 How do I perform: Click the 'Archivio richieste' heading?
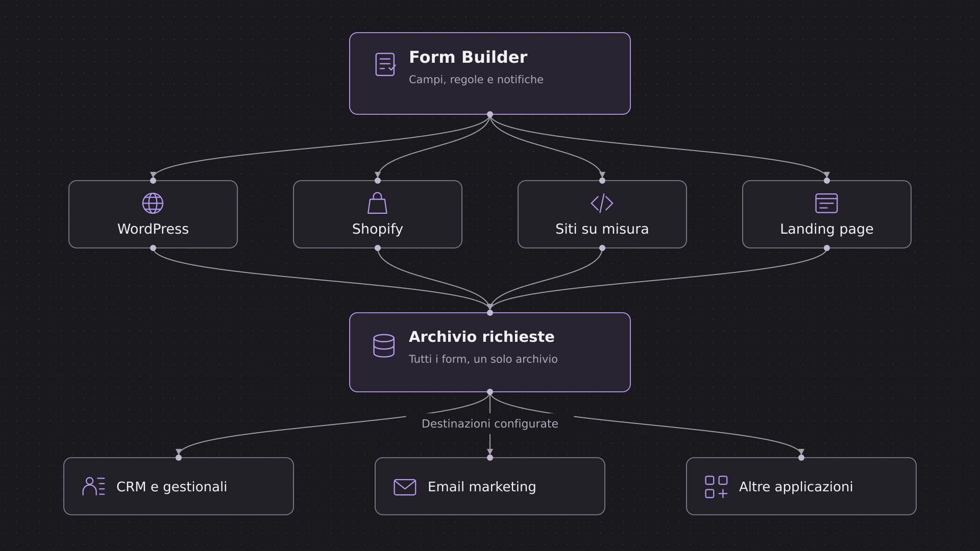tap(481, 337)
